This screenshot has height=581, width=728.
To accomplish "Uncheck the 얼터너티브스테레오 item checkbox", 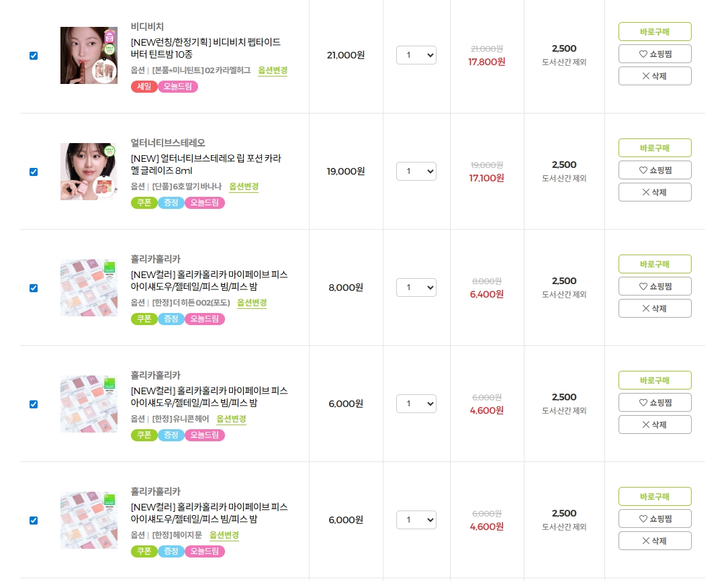I will 34,172.
